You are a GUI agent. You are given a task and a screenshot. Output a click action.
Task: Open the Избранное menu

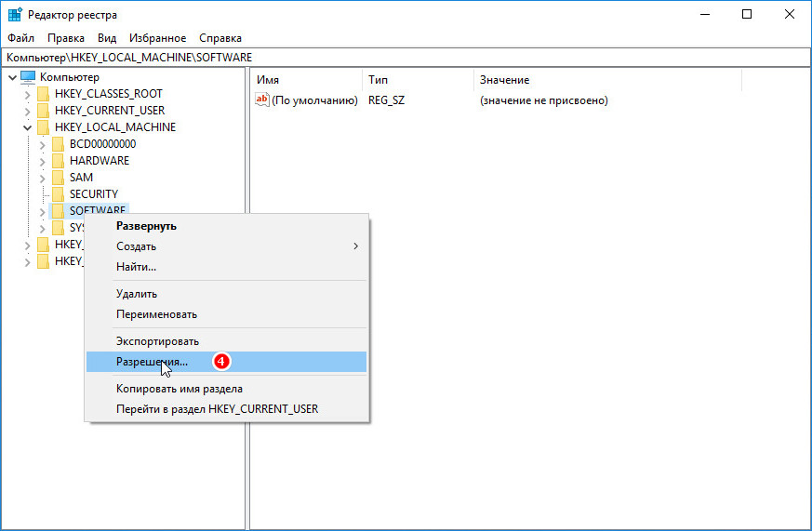coord(157,38)
